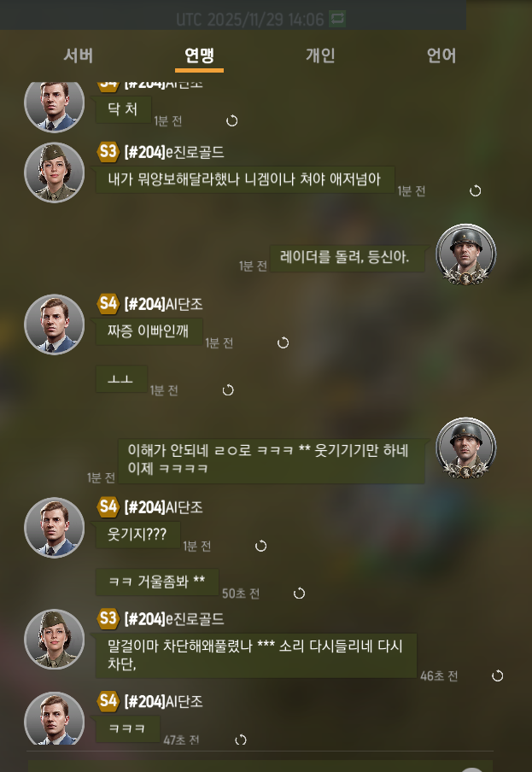This screenshot has height=772, width=532.
Task: Click the message bubble 레이더를 돌려, 등신아.
Action: [x=347, y=258]
